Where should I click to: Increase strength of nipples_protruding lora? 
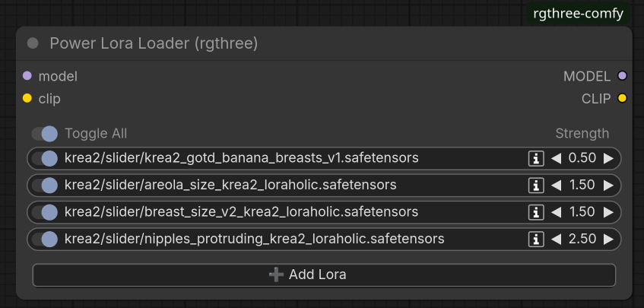click(609, 240)
